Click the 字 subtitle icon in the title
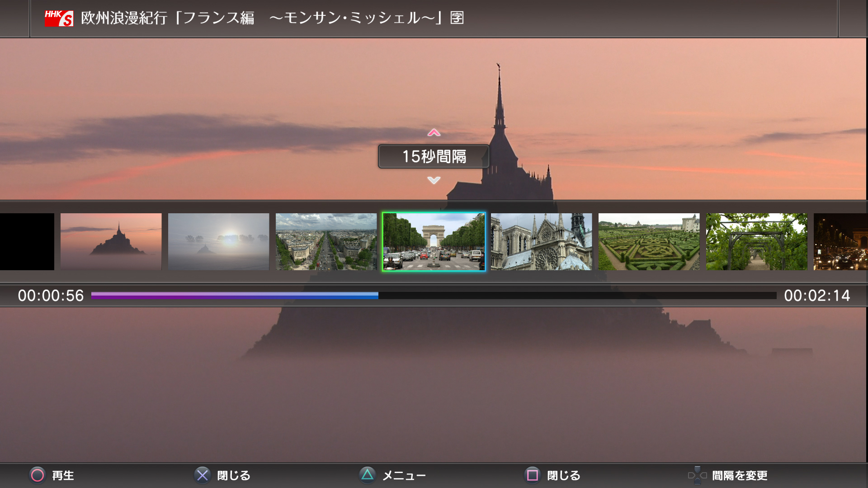Screen dimensions: 868x488 click(457, 18)
